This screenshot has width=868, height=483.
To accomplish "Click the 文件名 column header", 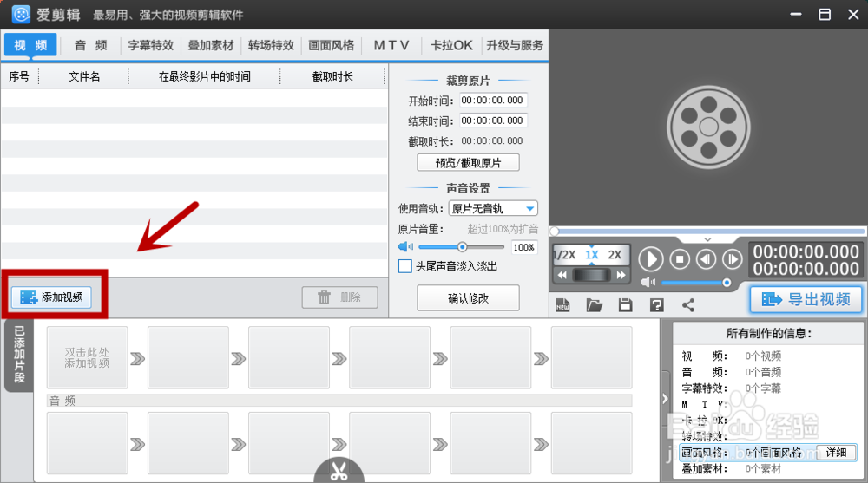I will (x=84, y=76).
